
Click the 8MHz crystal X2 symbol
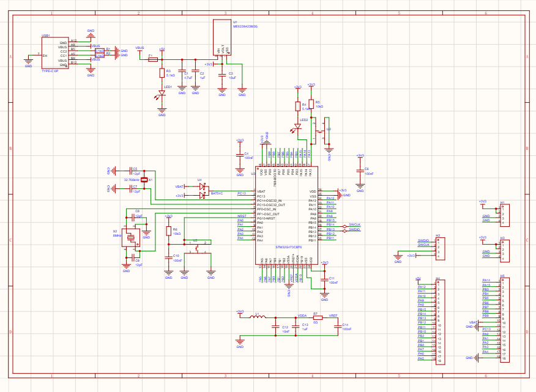130,238
